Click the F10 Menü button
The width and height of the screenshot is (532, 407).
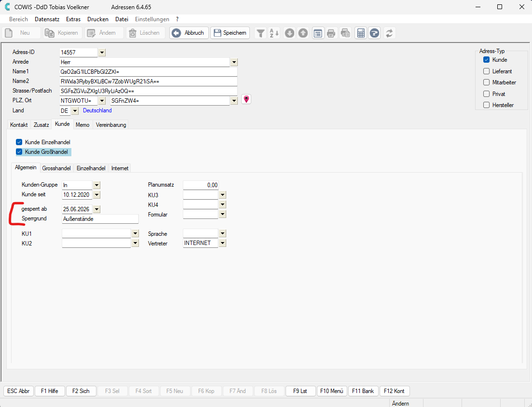tap(332, 391)
